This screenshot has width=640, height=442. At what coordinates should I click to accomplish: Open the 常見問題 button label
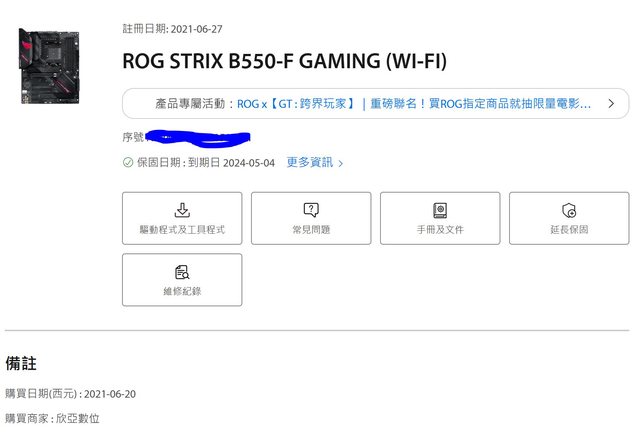[311, 229]
